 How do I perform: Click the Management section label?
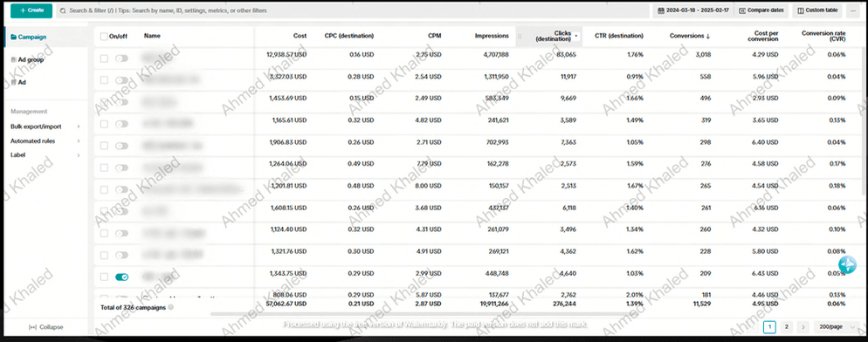point(29,111)
